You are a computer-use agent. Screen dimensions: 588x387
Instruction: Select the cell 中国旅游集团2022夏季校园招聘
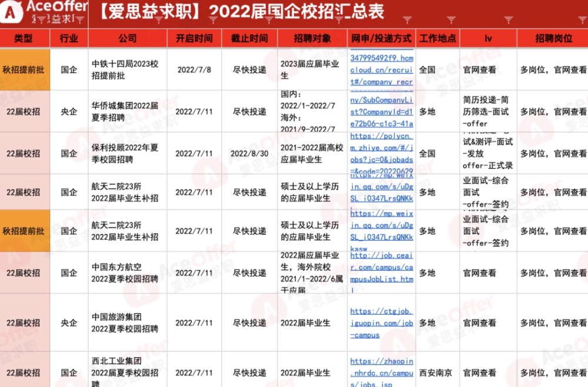point(128,323)
